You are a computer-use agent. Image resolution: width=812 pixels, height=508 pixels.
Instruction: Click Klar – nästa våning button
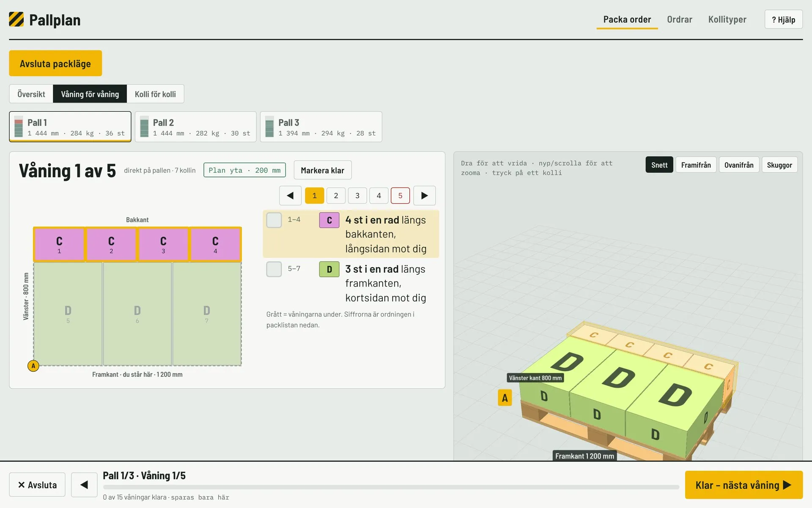(743, 485)
